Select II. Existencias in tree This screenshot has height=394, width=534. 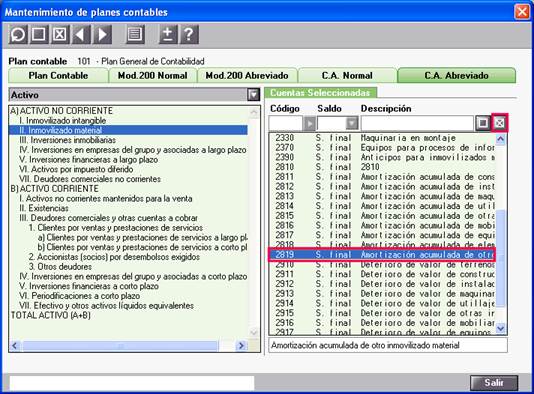44,208
